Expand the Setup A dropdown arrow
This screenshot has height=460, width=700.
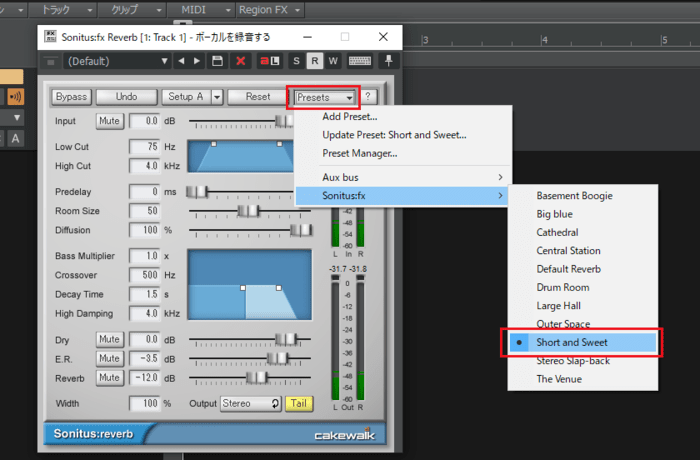coord(217,97)
